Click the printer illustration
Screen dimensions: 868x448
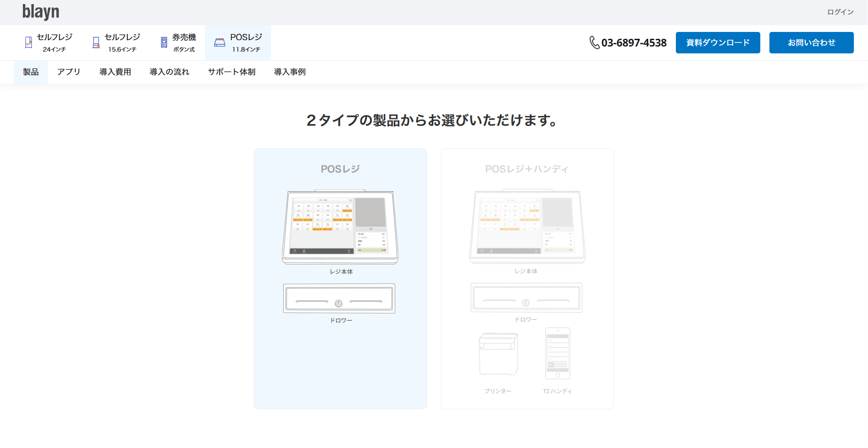(498, 354)
